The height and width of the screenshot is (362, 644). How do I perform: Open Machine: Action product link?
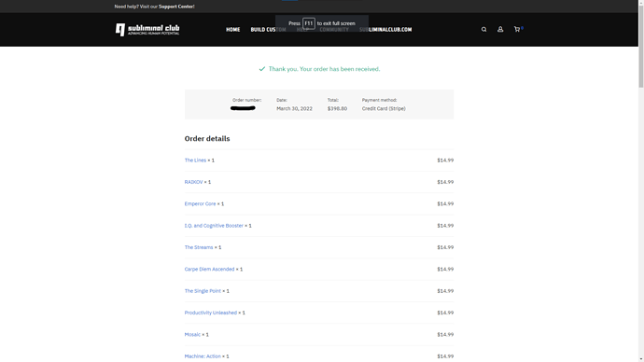[x=203, y=355]
